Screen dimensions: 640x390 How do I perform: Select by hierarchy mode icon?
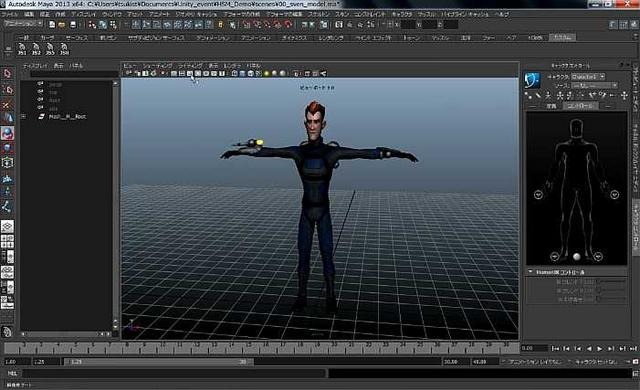click(92, 25)
